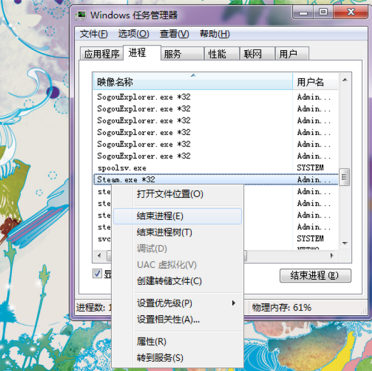Switch to the 服务 tab
372x371 pixels.
pos(182,54)
